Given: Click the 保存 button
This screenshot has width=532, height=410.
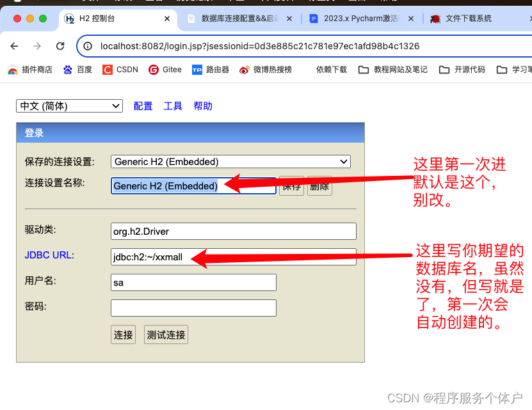Looking at the screenshot, I should [x=291, y=186].
